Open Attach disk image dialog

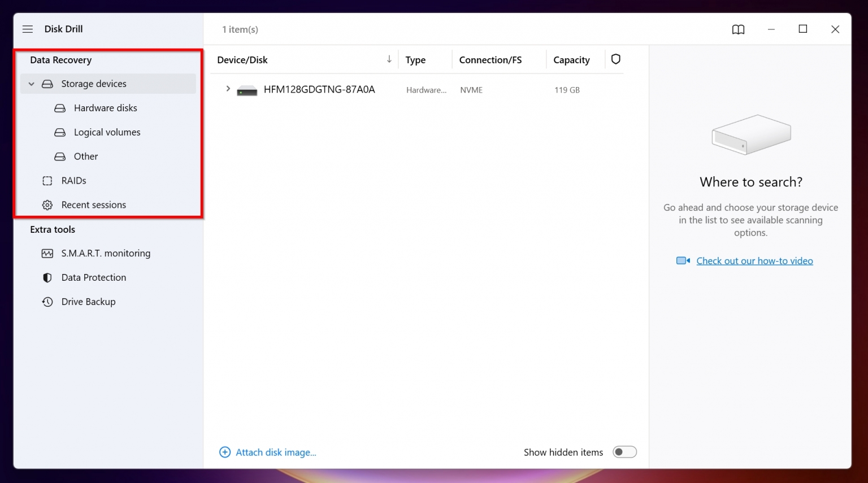[268, 452]
